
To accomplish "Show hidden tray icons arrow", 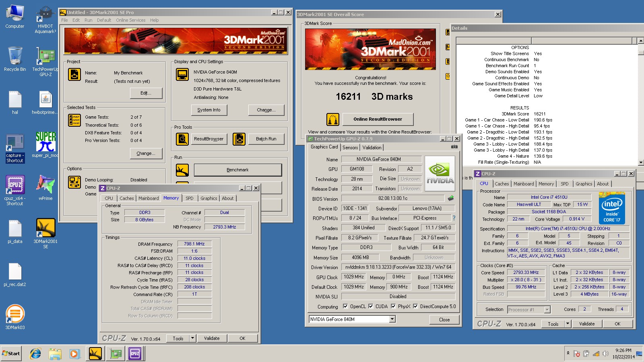I will (x=568, y=353).
